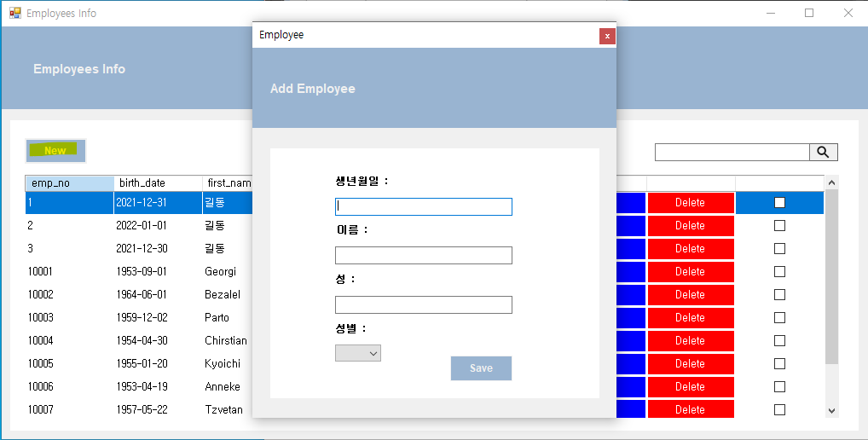Click the Employees Info app icon in title bar
Screen dimensions: 868x440
click(x=15, y=13)
